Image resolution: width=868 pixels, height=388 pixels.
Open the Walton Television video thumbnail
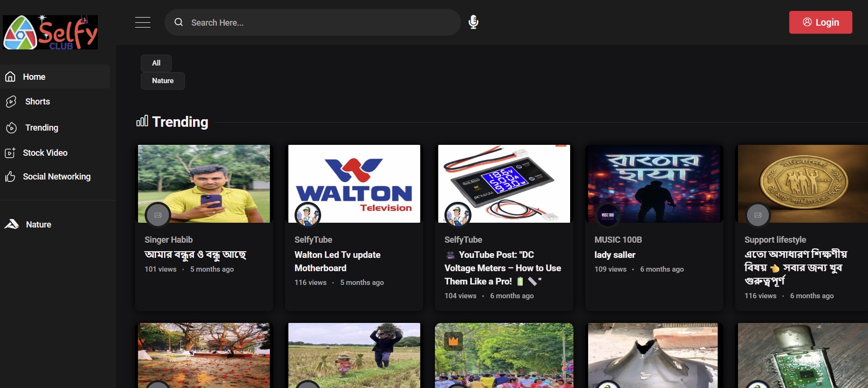354,184
